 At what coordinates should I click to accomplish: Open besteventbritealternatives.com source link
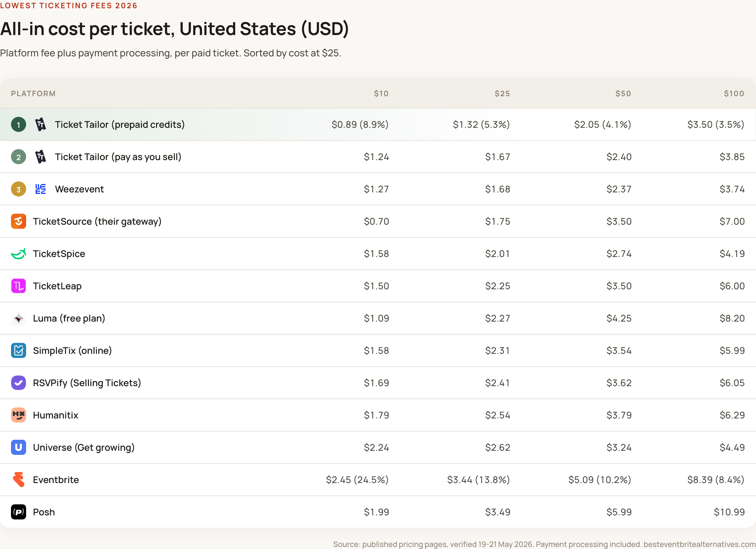click(699, 544)
